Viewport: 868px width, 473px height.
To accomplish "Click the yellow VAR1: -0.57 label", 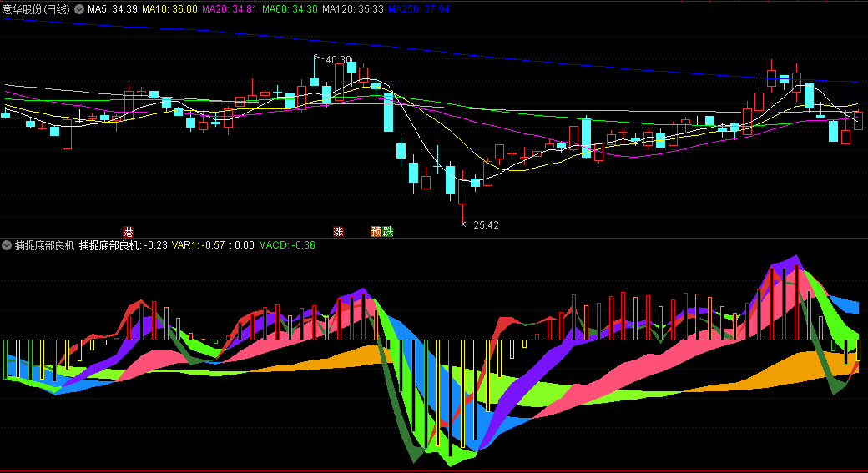I will coord(198,245).
